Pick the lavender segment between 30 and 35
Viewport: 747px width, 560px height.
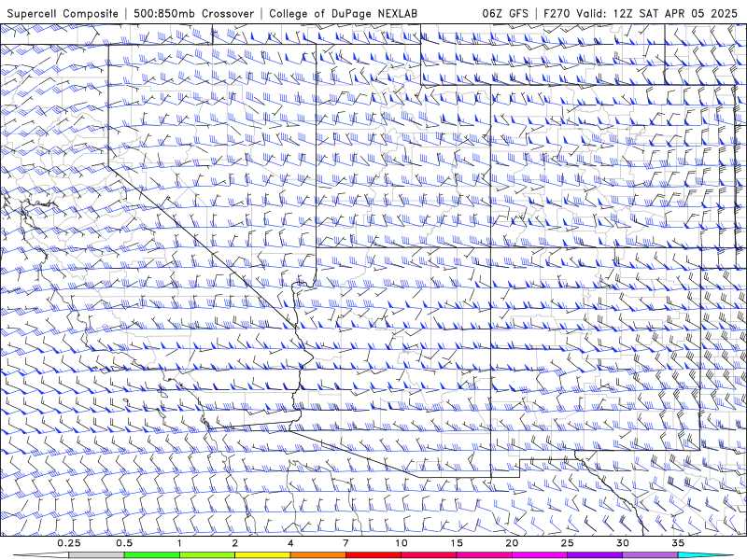650,555
